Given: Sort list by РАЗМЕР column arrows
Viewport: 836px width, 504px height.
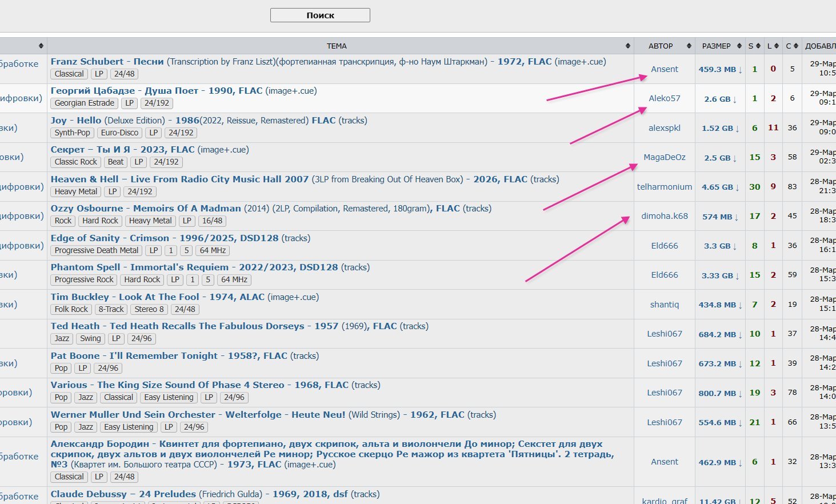Looking at the screenshot, I should [x=739, y=46].
